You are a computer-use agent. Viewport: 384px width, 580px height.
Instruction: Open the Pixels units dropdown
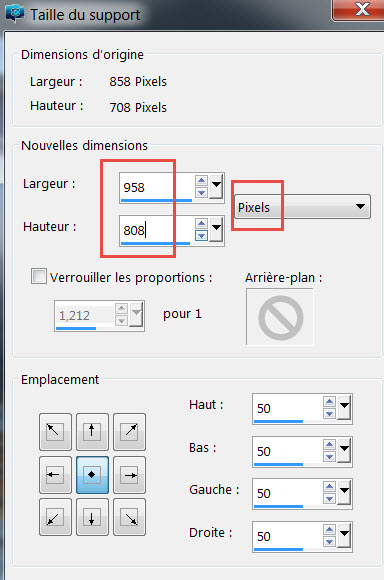tap(302, 206)
